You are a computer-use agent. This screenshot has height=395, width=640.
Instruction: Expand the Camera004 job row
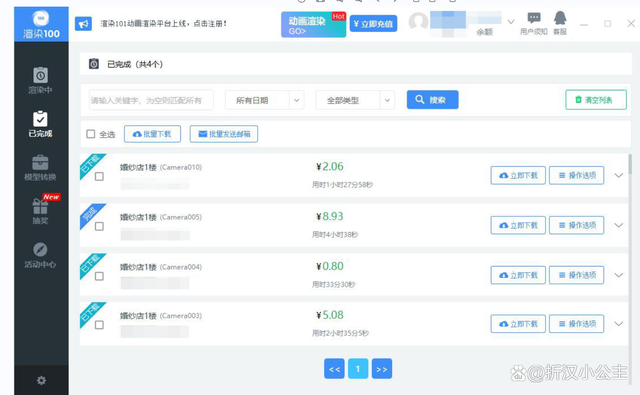pyautogui.click(x=619, y=275)
